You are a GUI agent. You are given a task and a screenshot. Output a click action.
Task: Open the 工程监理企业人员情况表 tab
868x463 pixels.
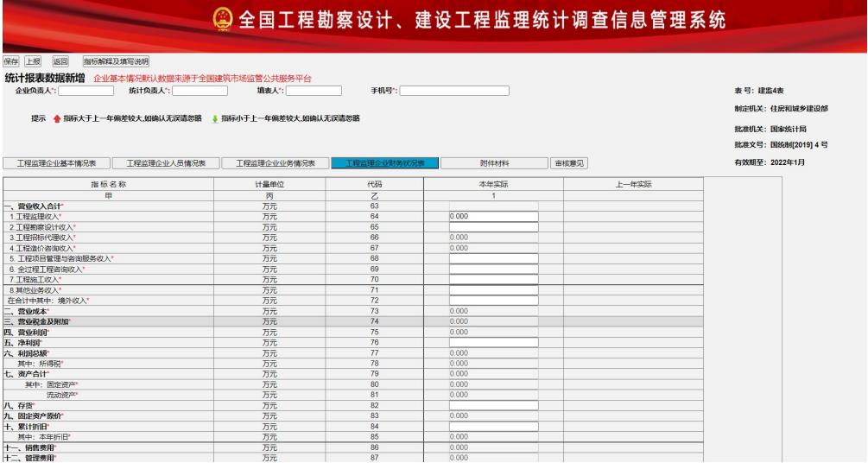[x=165, y=162]
